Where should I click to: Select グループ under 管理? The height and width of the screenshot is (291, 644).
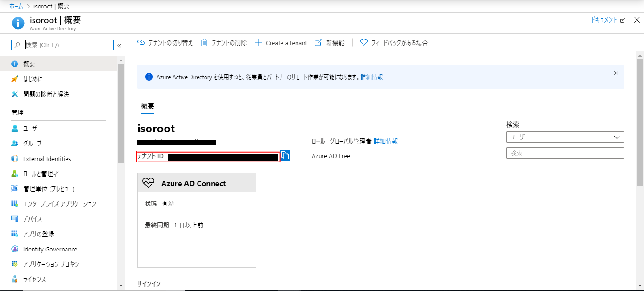click(58, 144)
